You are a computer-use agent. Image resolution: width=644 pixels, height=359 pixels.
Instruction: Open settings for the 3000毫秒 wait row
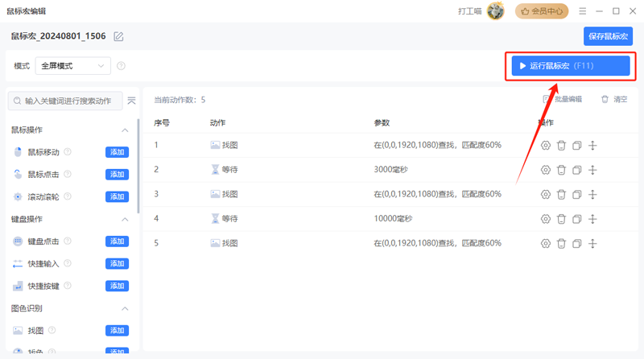pos(546,170)
